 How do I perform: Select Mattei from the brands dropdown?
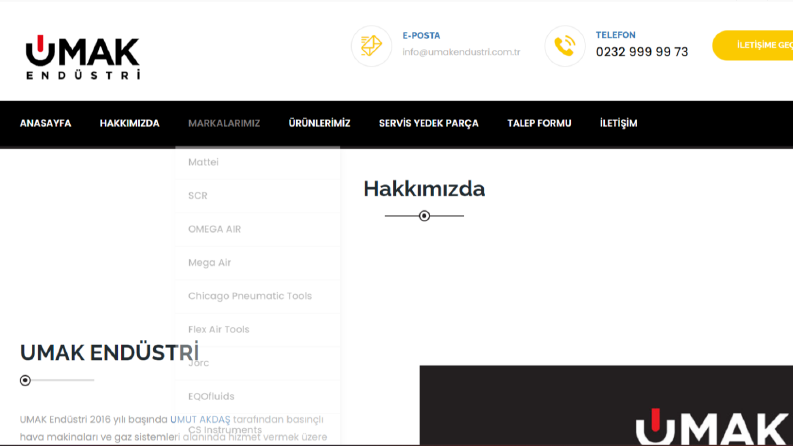(257, 162)
